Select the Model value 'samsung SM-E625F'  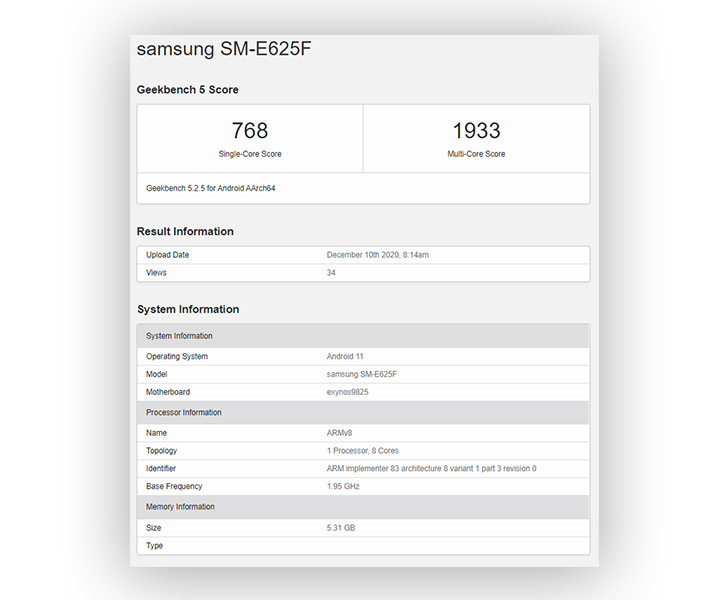362,374
